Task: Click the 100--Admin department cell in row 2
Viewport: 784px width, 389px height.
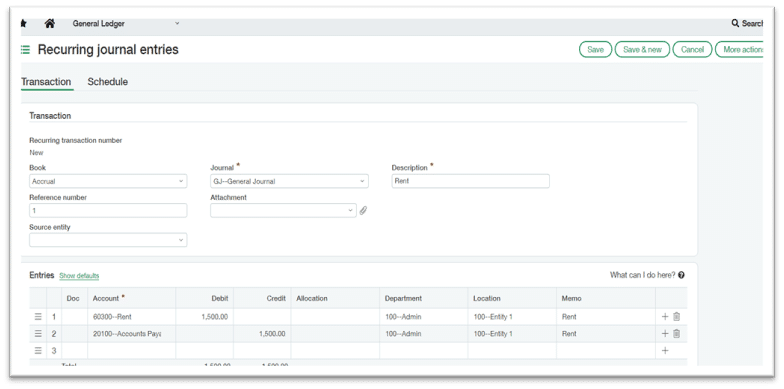Action: coord(424,334)
